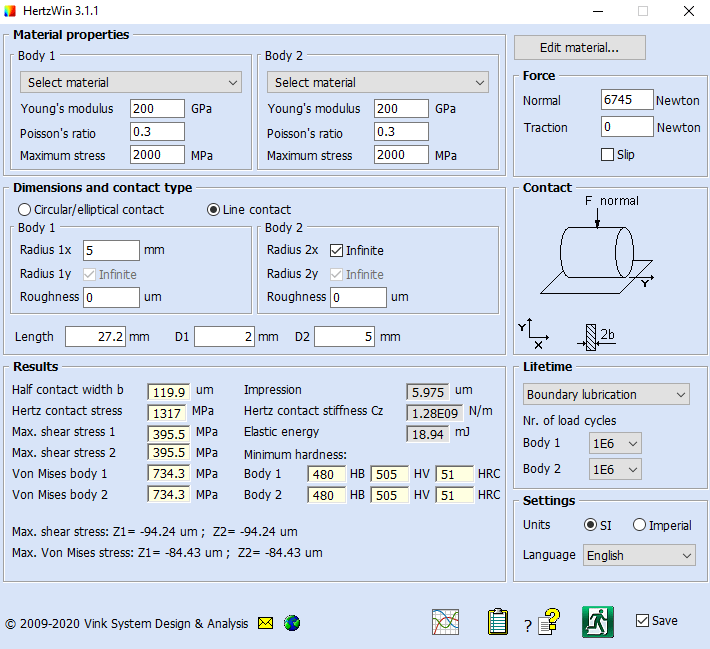Image resolution: width=710 pixels, height=649 pixels.
Task: Click the Edit material button
Action: [579, 48]
